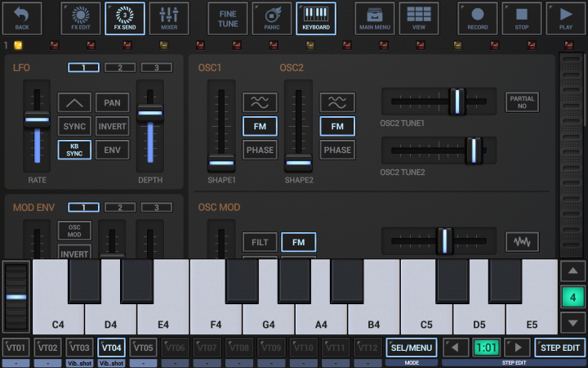Select LFO tab 3
Viewport: 588px width, 368px height.
(156, 68)
